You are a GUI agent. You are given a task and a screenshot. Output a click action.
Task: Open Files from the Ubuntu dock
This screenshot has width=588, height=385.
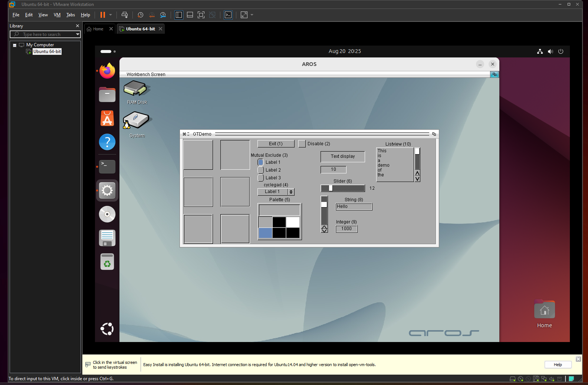[x=107, y=94]
